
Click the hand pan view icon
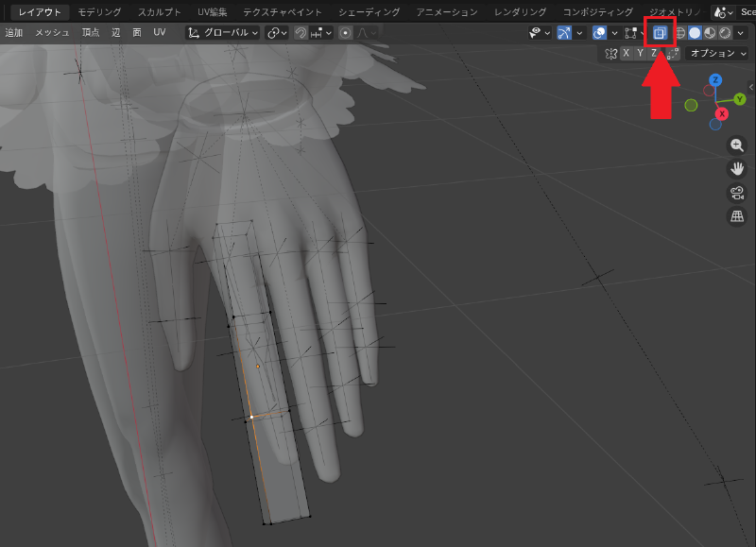tap(737, 169)
